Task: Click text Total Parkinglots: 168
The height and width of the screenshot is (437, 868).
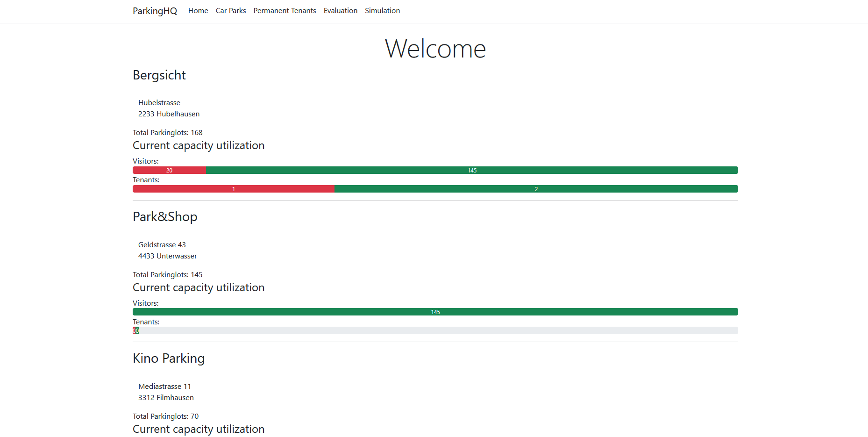Action: coord(168,133)
